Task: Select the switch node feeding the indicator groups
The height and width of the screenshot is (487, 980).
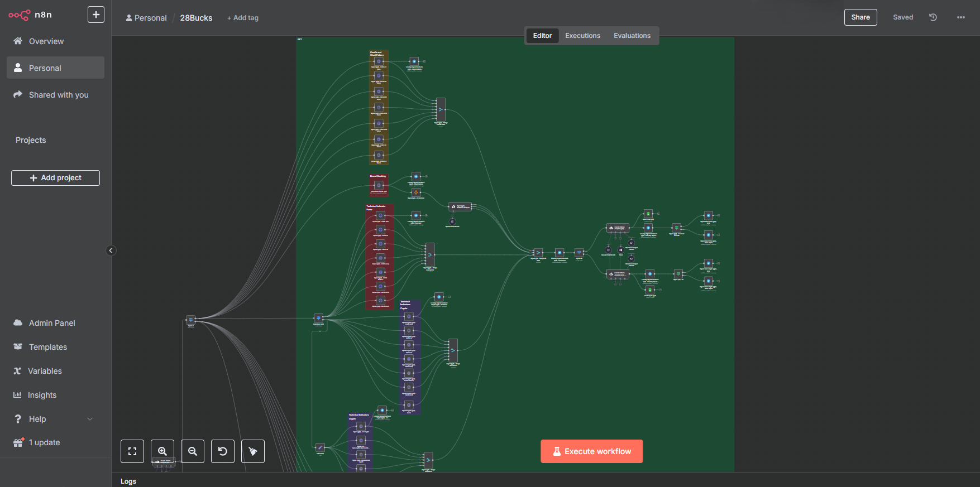Action: (x=318, y=318)
